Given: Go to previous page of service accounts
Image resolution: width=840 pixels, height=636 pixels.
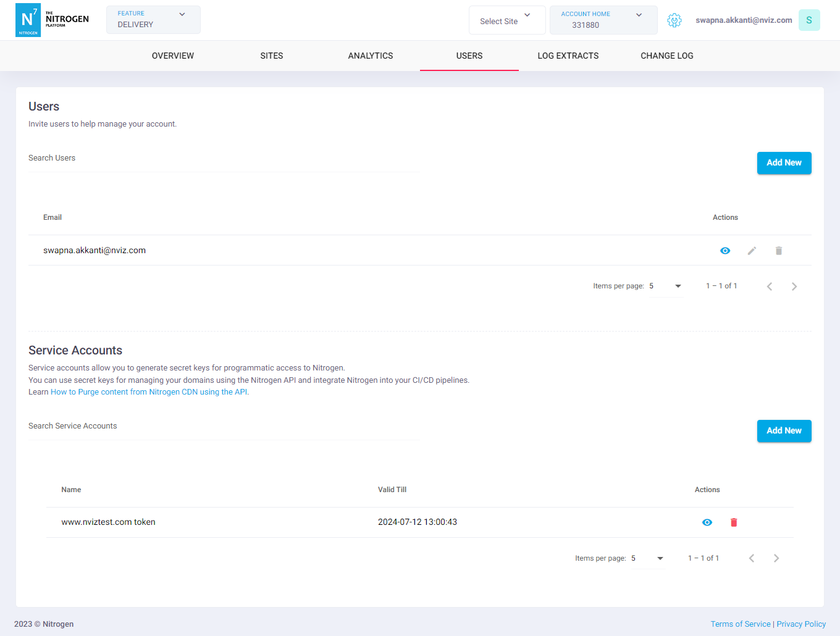Looking at the screenshot, I should [x=752, y=558].
